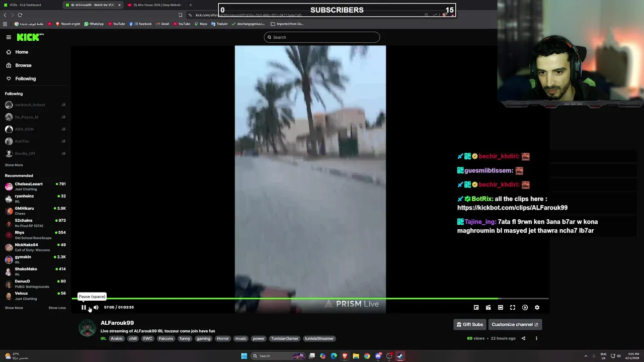Open ALFarouk99 channel avatar

(x=88, y=328)
